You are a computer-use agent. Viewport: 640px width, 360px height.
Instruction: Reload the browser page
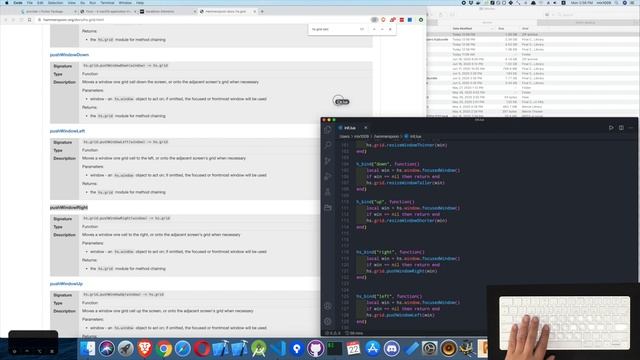[21, 20]
